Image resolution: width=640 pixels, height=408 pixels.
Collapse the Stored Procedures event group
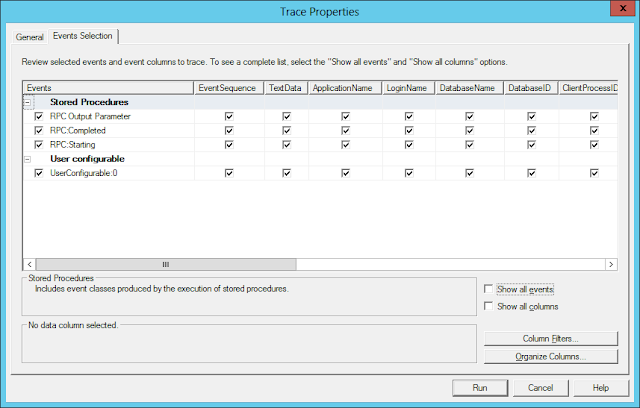tap(28, 102)
